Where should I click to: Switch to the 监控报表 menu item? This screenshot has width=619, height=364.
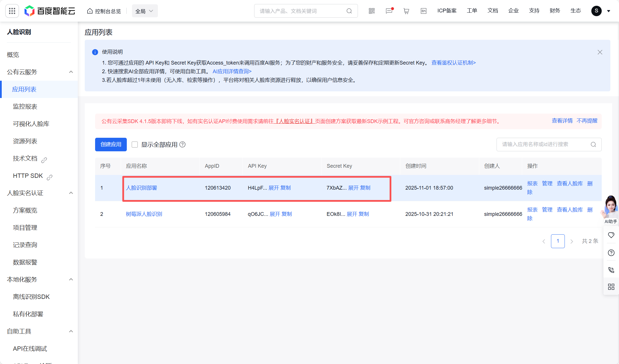(24, 106)
